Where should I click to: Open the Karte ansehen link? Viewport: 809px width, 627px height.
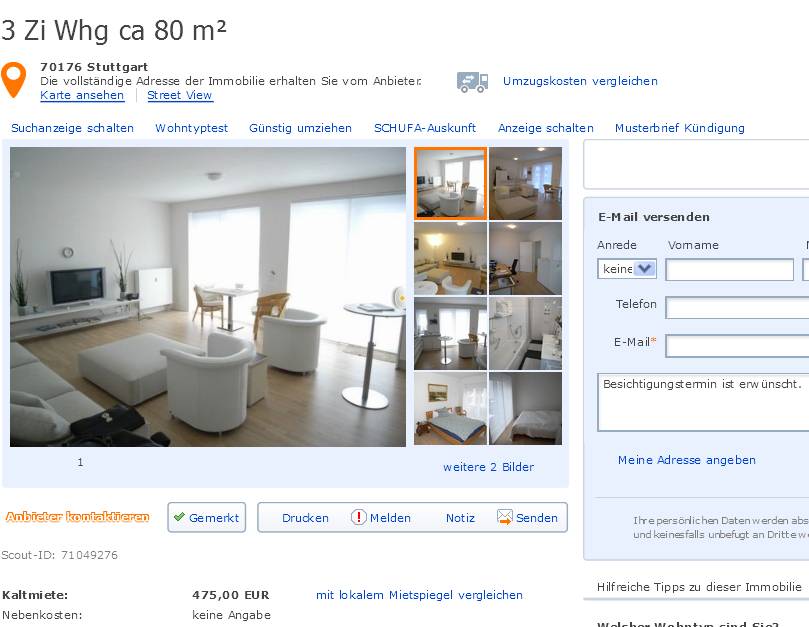[x=82, y=95]
